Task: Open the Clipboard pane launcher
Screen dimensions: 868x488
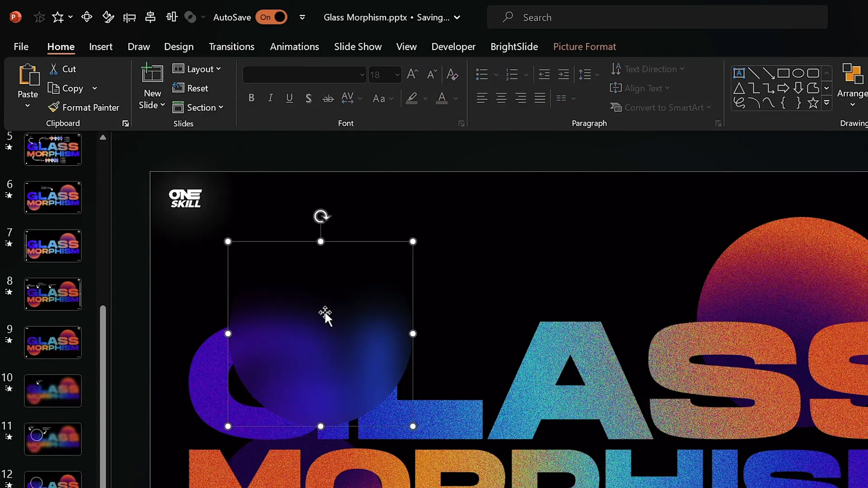Action: click(126, 123)
